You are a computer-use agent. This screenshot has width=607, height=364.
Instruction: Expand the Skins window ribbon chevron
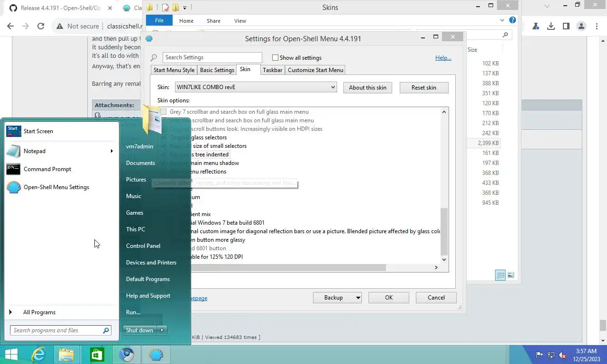pos(502,20)
